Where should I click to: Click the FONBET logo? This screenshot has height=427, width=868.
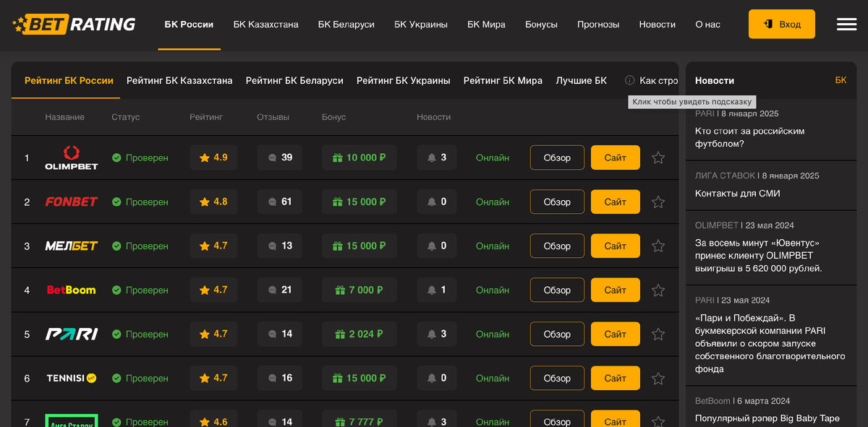(x=72, y=202)
